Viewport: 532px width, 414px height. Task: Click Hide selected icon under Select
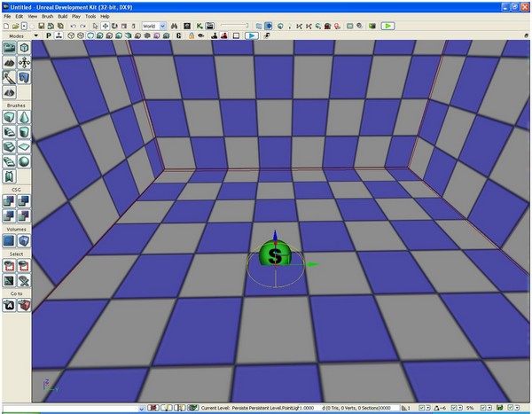click(24, 266)
